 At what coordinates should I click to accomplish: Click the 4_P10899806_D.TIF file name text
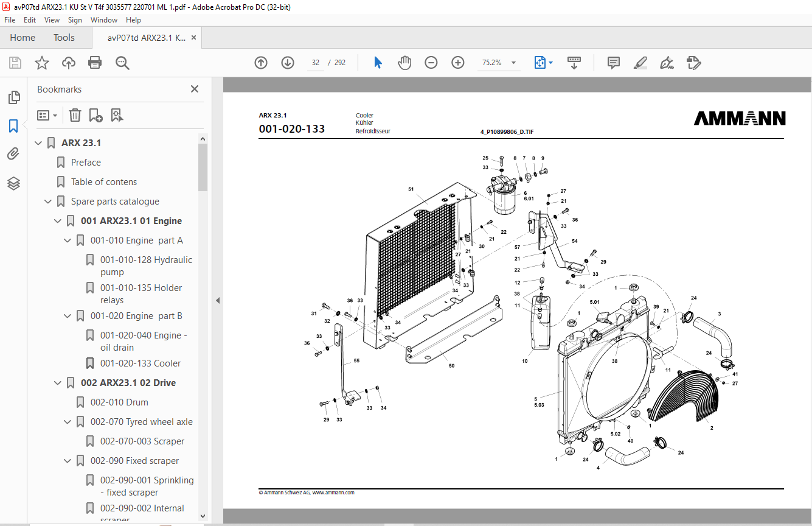click(x=507, y=131)
